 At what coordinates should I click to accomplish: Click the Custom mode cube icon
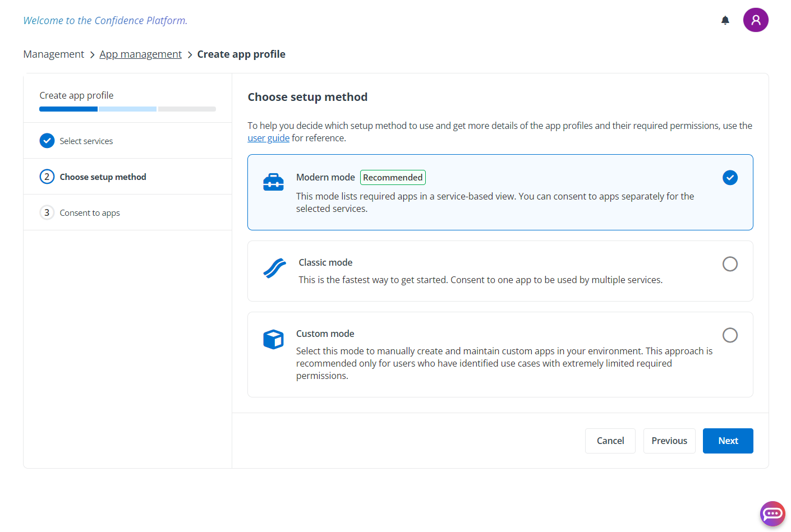click(273, 339)
